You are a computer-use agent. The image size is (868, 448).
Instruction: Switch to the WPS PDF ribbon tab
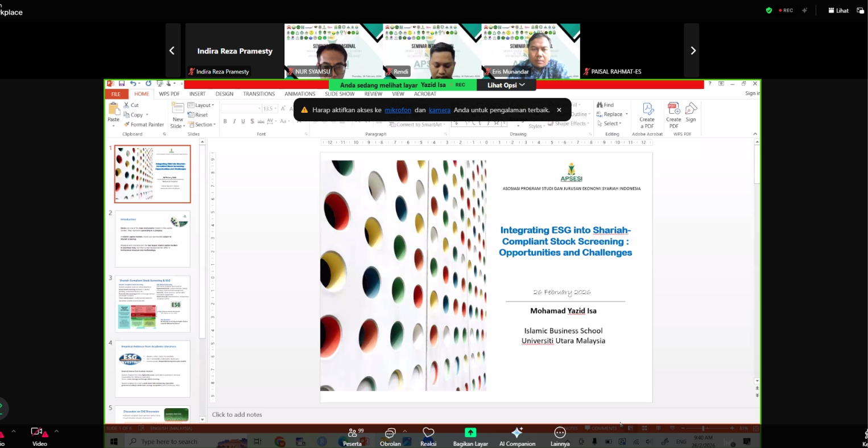coord(169,94)
